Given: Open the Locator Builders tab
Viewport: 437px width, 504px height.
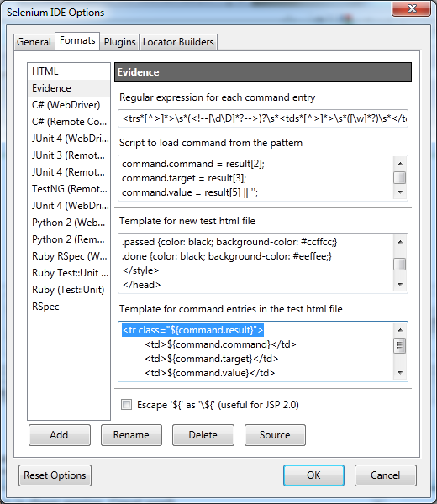Looking at the screenshot, I should coord(178,42).
